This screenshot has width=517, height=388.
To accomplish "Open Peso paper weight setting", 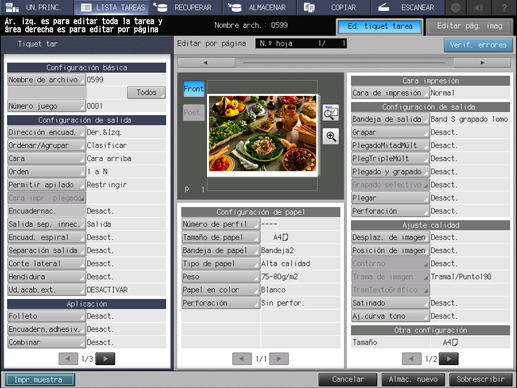I will click(x=221, y=277).
